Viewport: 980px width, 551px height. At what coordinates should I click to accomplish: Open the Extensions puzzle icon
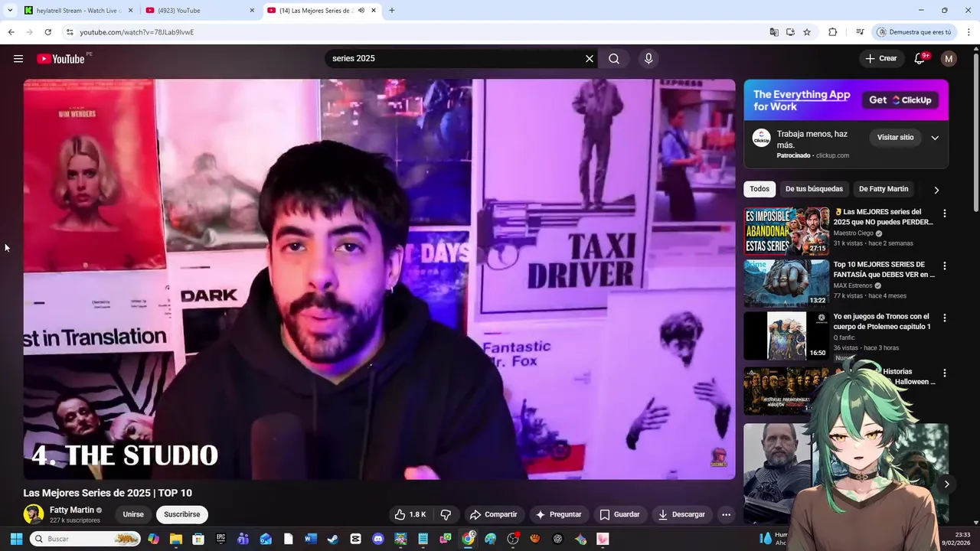[x=833, y=32]
